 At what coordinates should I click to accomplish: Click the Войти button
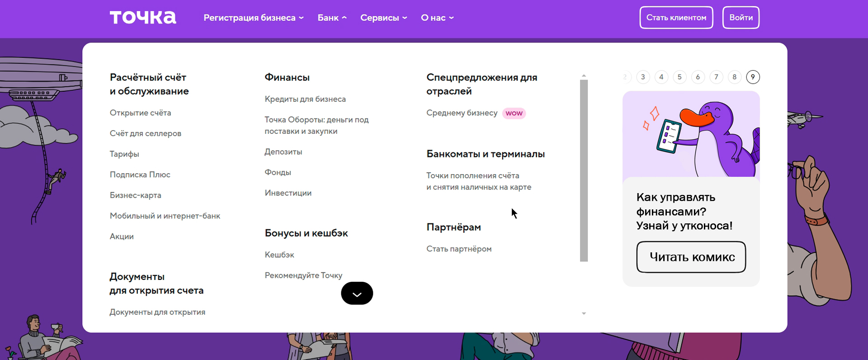pyautogui.click(x=741, y=18)
